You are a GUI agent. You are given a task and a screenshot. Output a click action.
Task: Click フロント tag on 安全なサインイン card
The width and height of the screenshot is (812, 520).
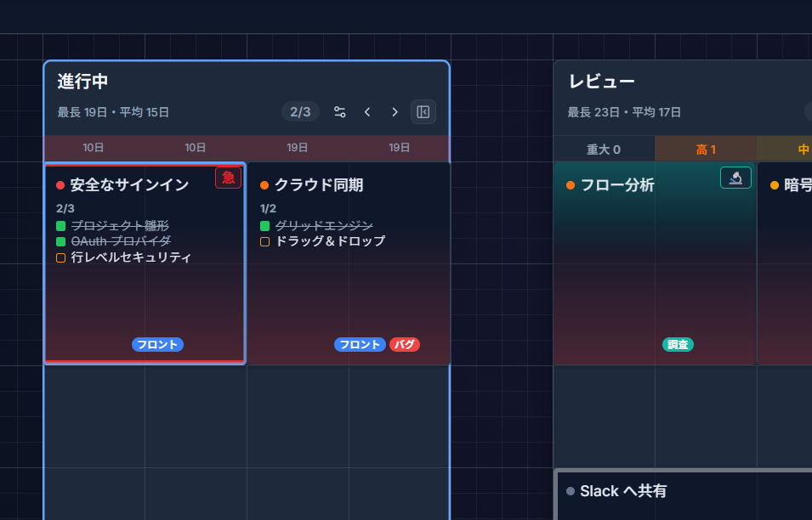(157, 345)
